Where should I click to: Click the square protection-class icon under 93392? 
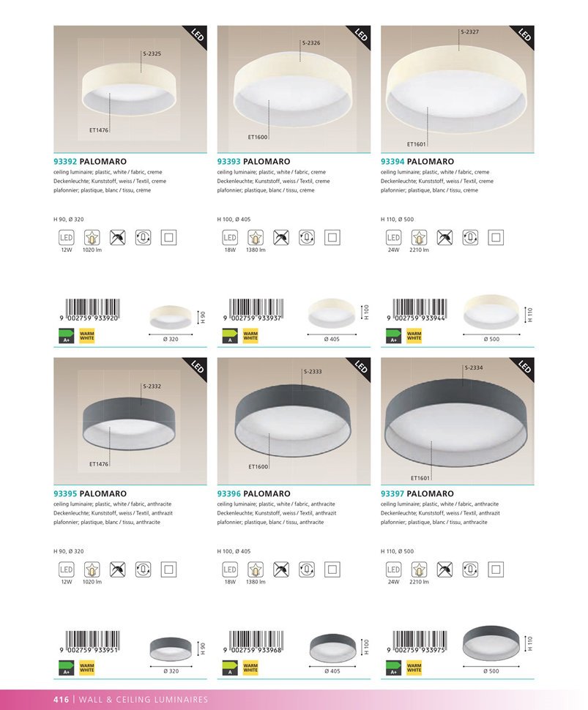(x=168, y=238)
